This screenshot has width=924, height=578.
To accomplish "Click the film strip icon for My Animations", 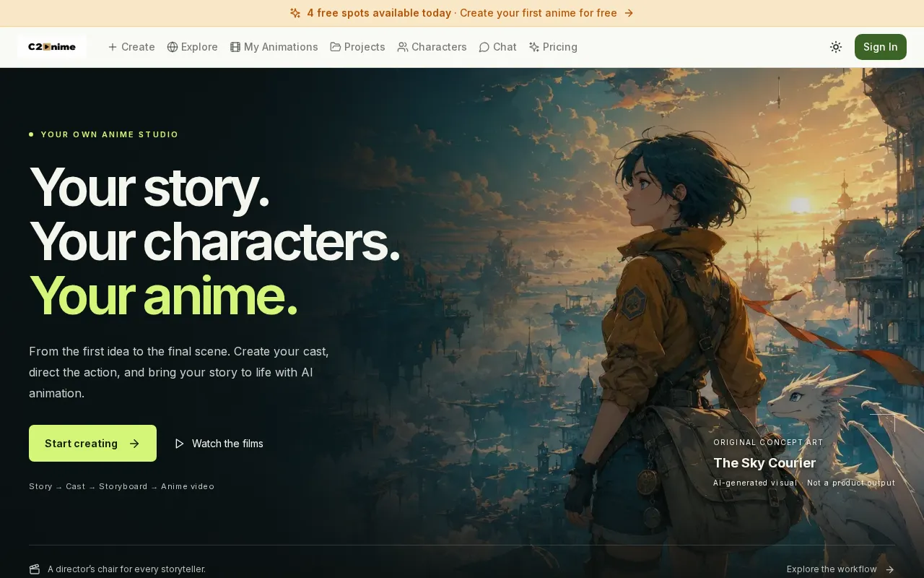I will pos(235,47).
